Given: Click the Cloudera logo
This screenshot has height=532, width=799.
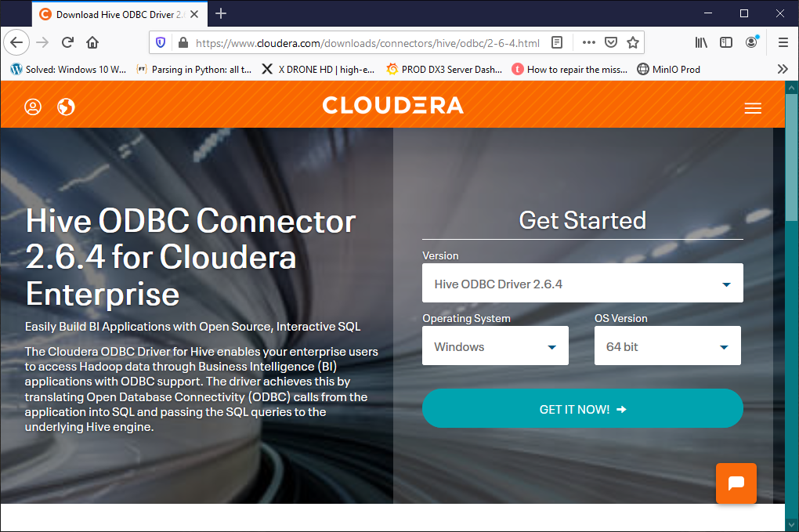Looking at the screenshot, I should click(393, 106).
